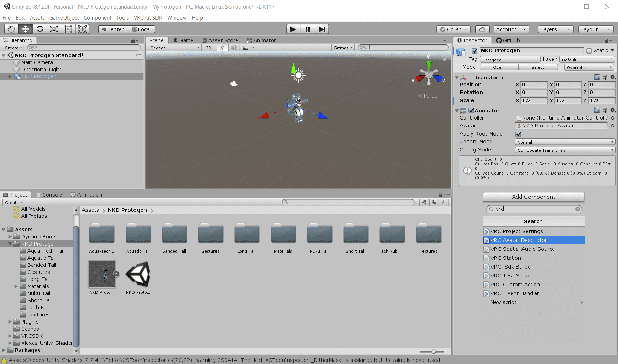Choose New script entry
Screen dimensions: 618x364
click(534, 302)
